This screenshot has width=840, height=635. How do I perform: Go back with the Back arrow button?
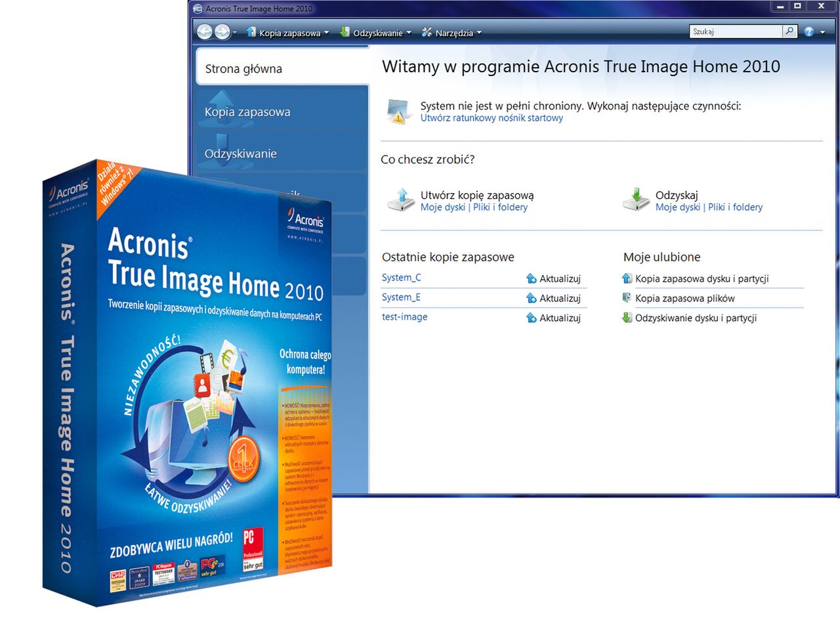tap(205, 32)
